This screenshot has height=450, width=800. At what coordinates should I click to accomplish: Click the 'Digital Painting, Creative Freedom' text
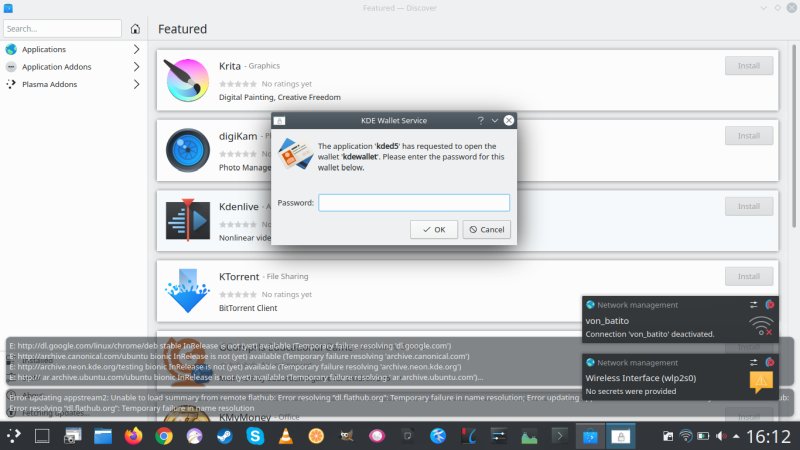point(280,97)
